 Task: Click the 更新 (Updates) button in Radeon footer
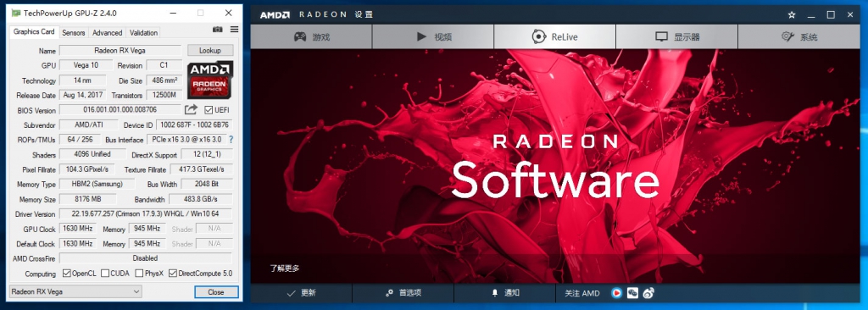click(301, 293)
